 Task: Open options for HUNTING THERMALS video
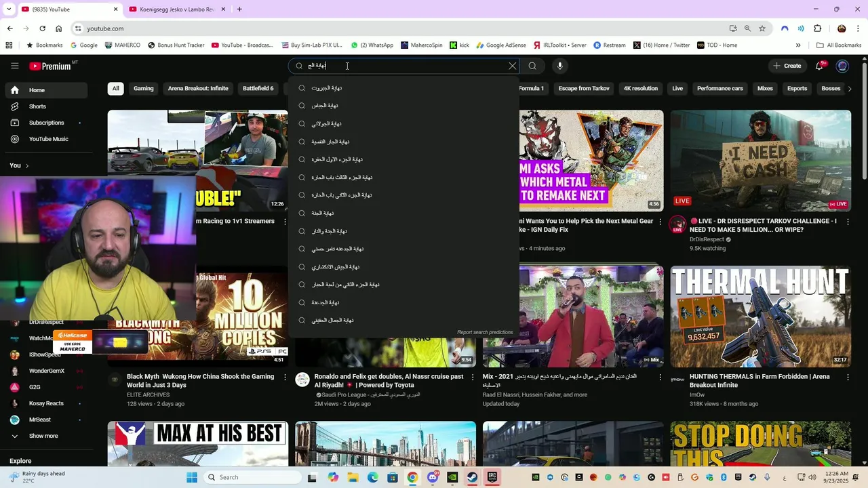[x=848, y=377]
